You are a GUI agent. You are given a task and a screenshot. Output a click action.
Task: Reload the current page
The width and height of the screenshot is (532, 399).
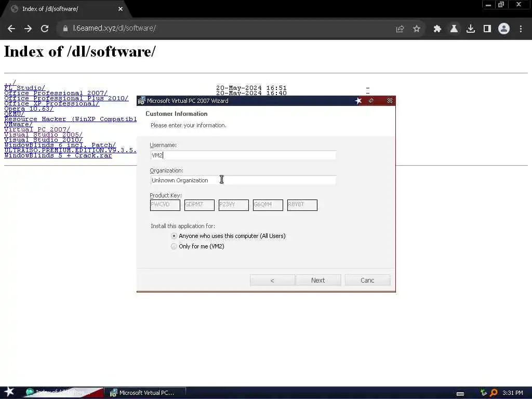click(x=45, y=29)
